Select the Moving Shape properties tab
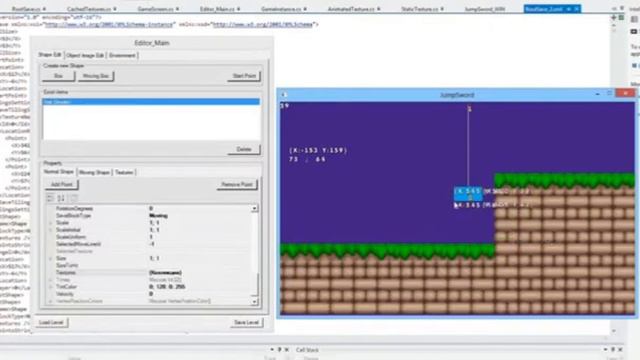 click(94, 173)
